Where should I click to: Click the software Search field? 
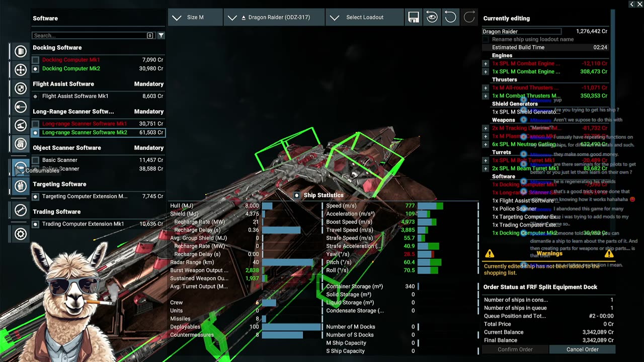coord(93,36)
